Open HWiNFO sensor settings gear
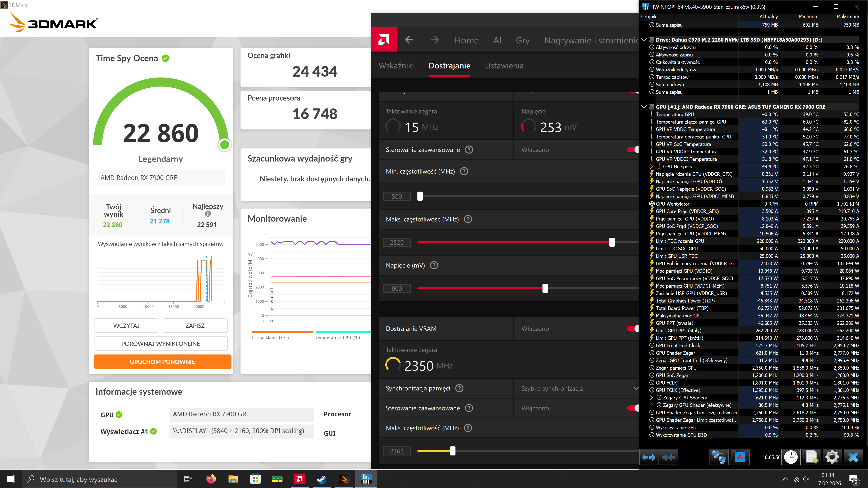The height and width of the screenshot is (488, 868). (832, 457)
